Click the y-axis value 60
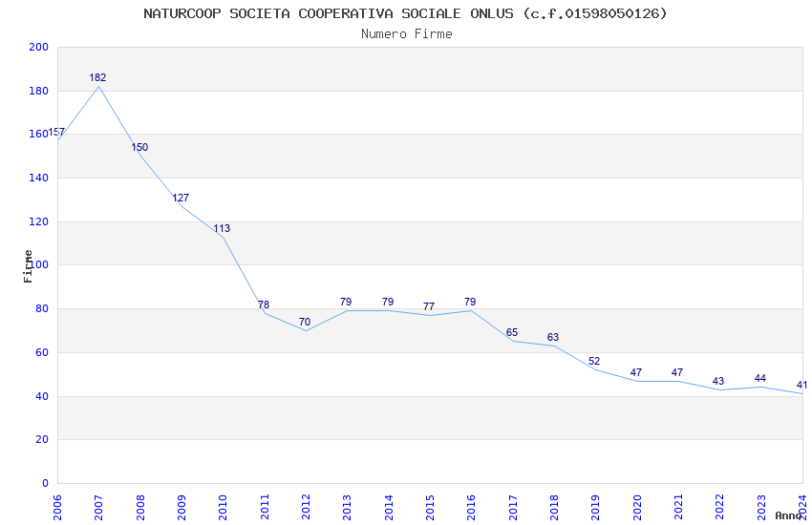Viewport: 812px width, 525px height. pyautogui.click(x=41, y=353)
